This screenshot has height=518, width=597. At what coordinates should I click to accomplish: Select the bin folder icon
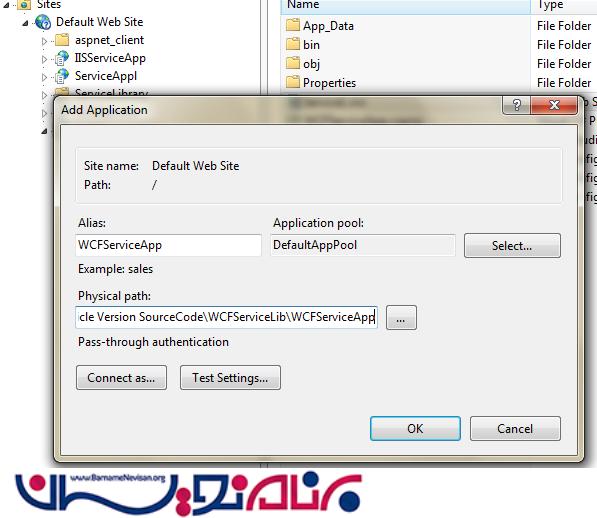(x=293, y=44)
